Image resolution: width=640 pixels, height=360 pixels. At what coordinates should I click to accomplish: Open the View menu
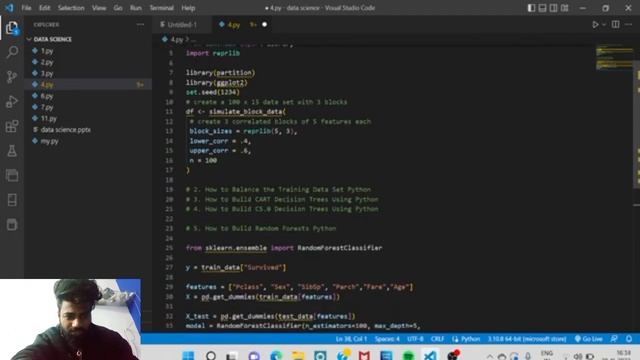point(99,8)
